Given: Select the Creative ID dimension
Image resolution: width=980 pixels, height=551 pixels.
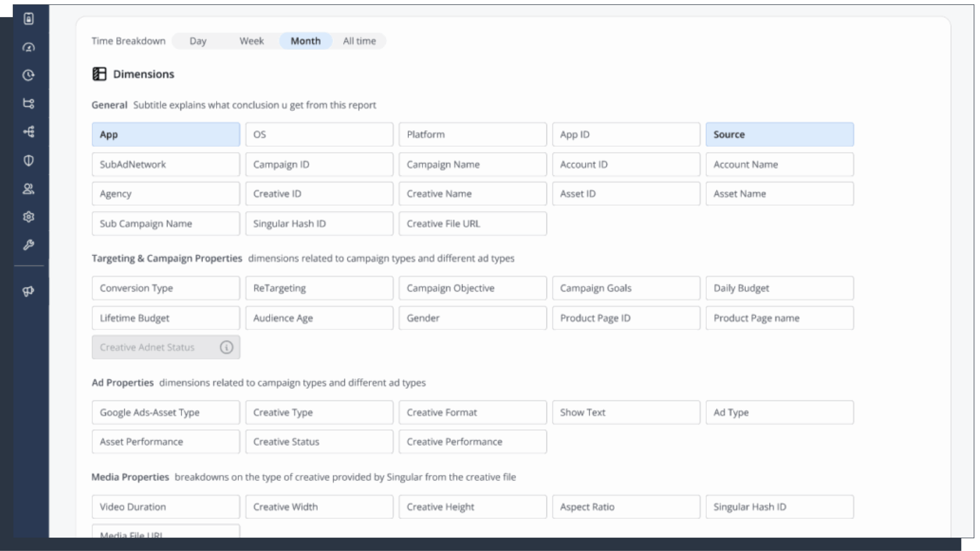Looking at the screenshot, I should 319,194.
